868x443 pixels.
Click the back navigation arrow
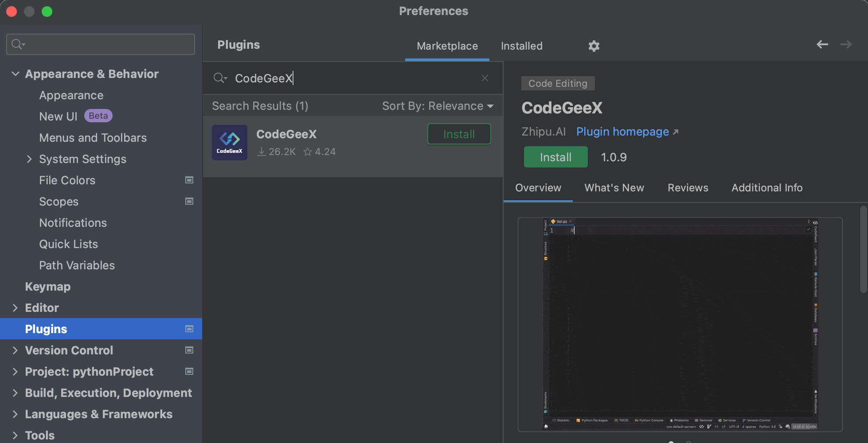pos(822,44)
